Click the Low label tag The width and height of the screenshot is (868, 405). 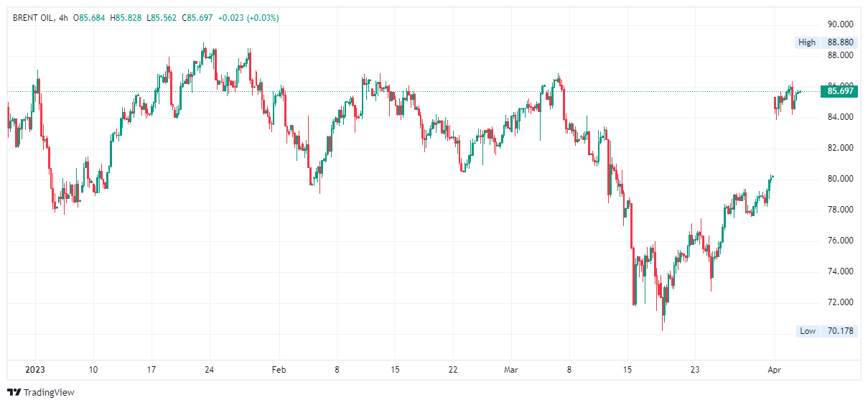[808, 331]
